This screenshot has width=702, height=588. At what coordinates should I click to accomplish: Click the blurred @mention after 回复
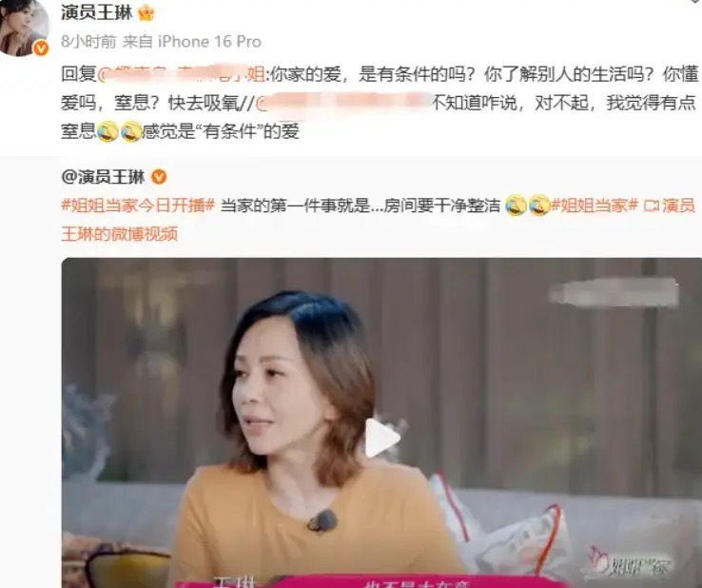point(182,74)
